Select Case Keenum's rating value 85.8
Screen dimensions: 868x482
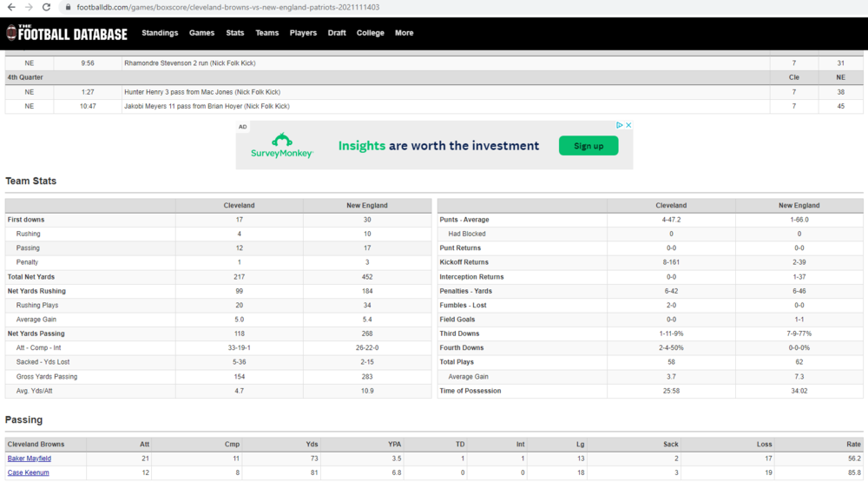[x=854, y=472]
